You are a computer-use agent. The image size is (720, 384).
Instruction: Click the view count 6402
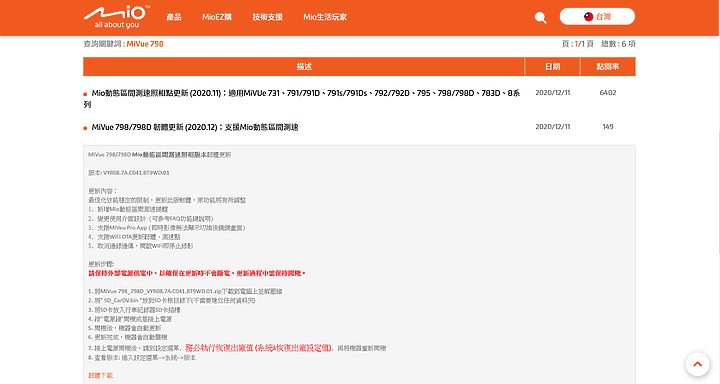[608, 93]
